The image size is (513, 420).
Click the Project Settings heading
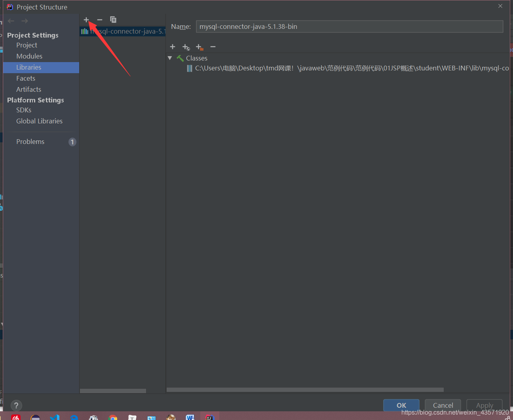tap(33, 35)
